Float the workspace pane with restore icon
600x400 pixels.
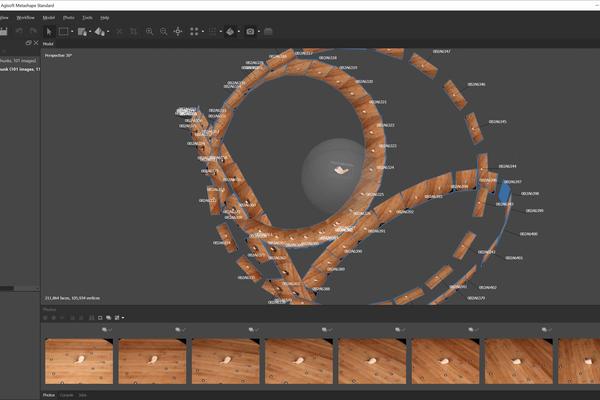(28, 43)
